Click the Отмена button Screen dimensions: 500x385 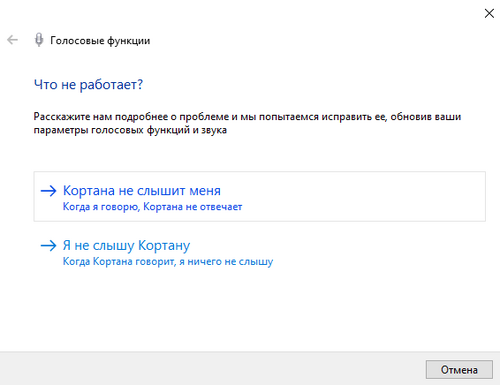(459, 369)
